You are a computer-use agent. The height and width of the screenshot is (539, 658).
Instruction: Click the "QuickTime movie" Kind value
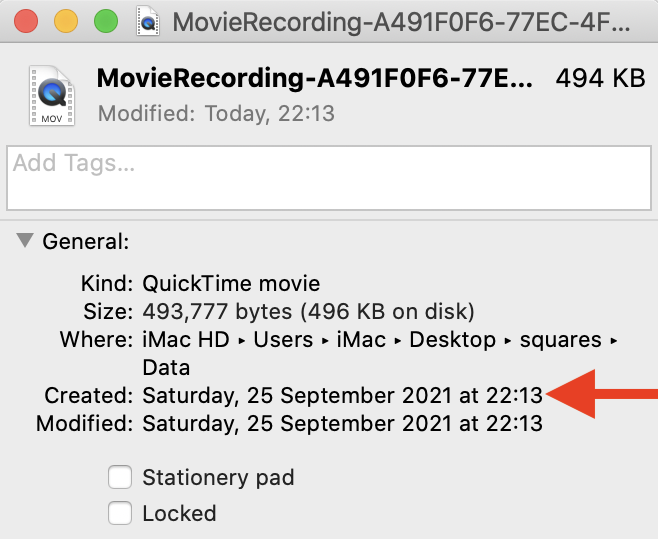(231, 283)
